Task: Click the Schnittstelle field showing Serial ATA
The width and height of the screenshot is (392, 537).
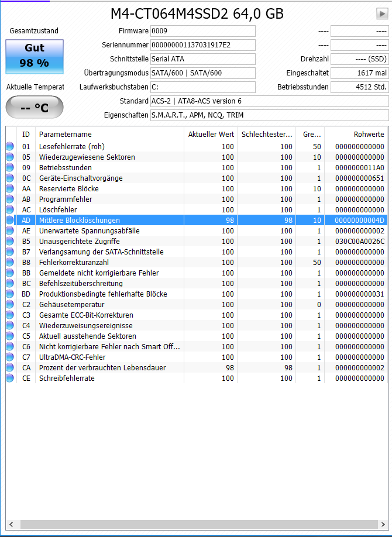Action: pos(203,59)
